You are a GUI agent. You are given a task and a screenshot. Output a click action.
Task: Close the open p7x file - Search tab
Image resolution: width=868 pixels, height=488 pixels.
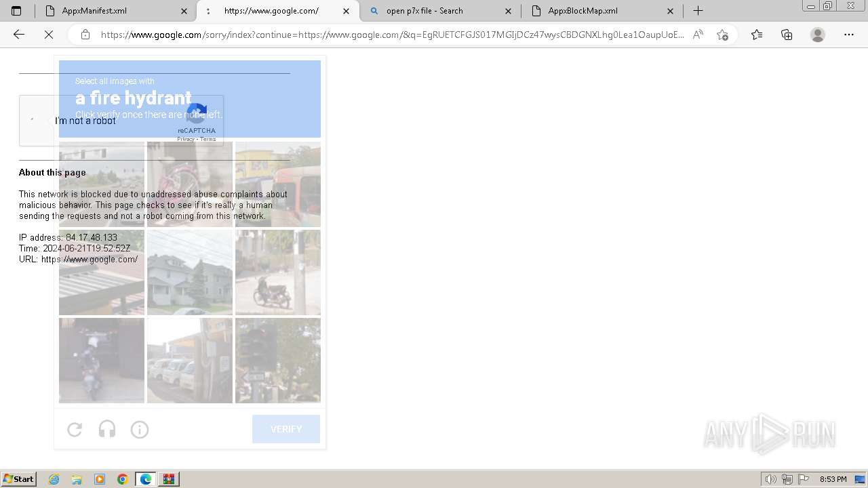[508, 11]
